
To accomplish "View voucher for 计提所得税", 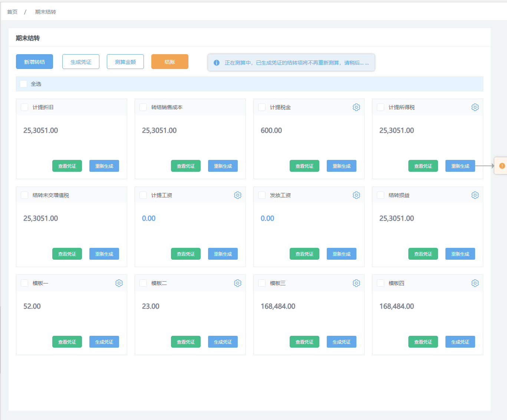I will (x=423, y=166).
